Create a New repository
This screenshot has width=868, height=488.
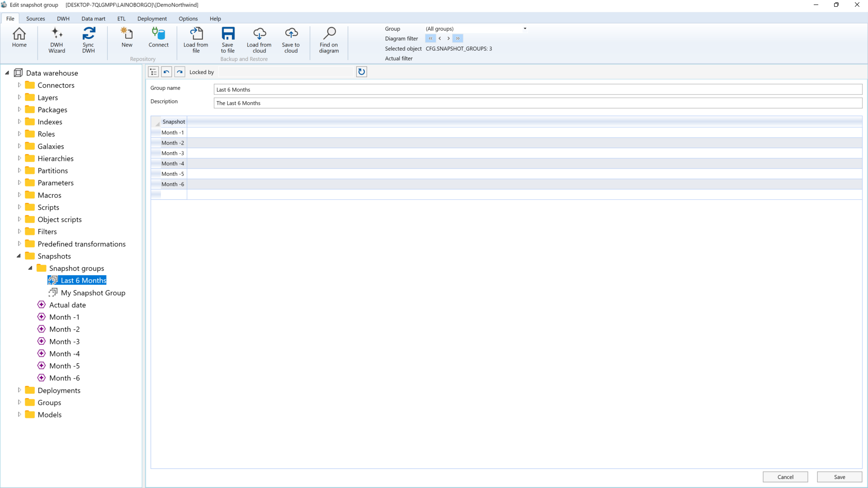click(x=127, y=38)
